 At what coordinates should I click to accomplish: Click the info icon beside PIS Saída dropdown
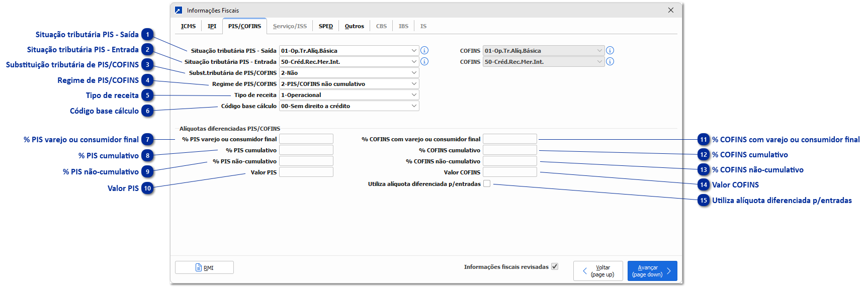pos(424,50)
